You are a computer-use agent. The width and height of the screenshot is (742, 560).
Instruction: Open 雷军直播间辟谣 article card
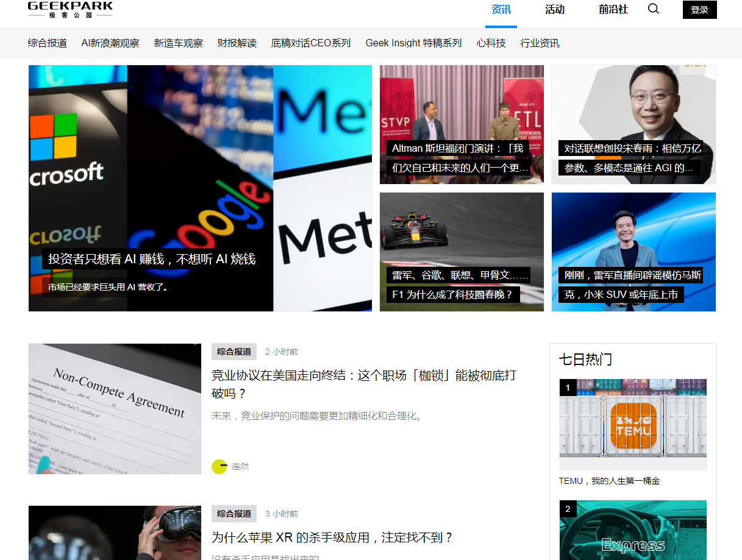(633, 252)
